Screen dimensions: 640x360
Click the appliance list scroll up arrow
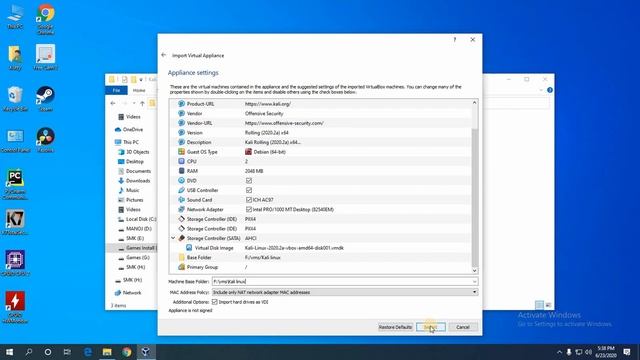[x=474, y=102]
